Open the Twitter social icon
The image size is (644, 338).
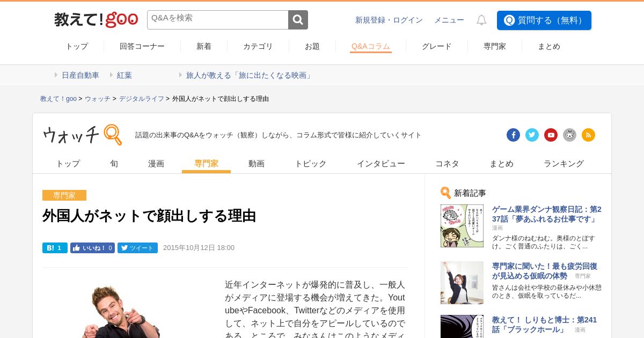click(x=532, y=135)
